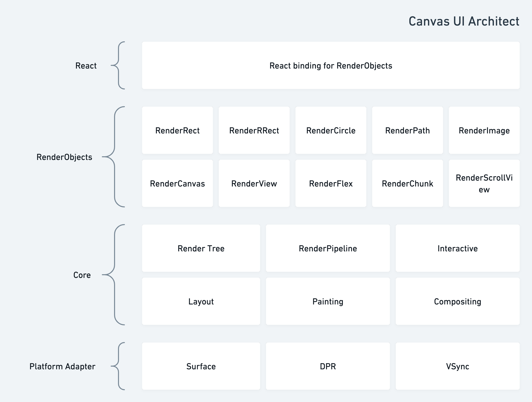Select the RenderRRect box

pyautogui.click(x=254, y=130)
